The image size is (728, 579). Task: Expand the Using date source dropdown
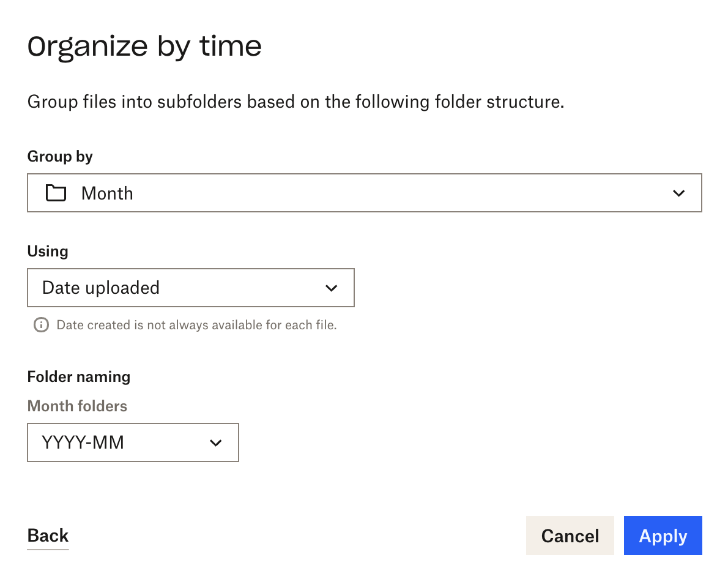(190, 288)
